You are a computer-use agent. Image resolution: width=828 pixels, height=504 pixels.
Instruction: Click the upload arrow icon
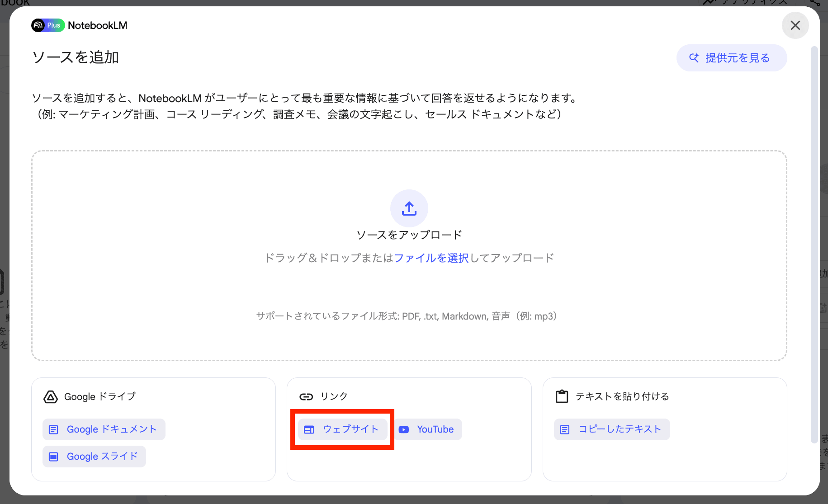(409, 208)
